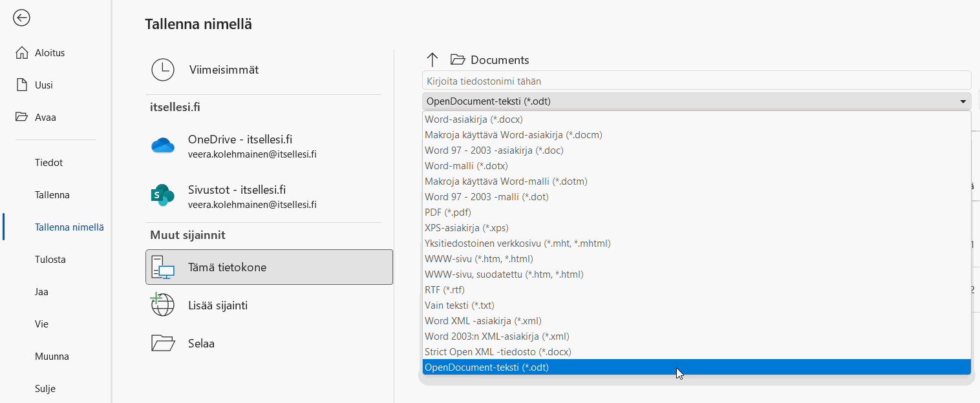Click the Selaa folder icon
This screenshot has height=403, width=980.
163,343
